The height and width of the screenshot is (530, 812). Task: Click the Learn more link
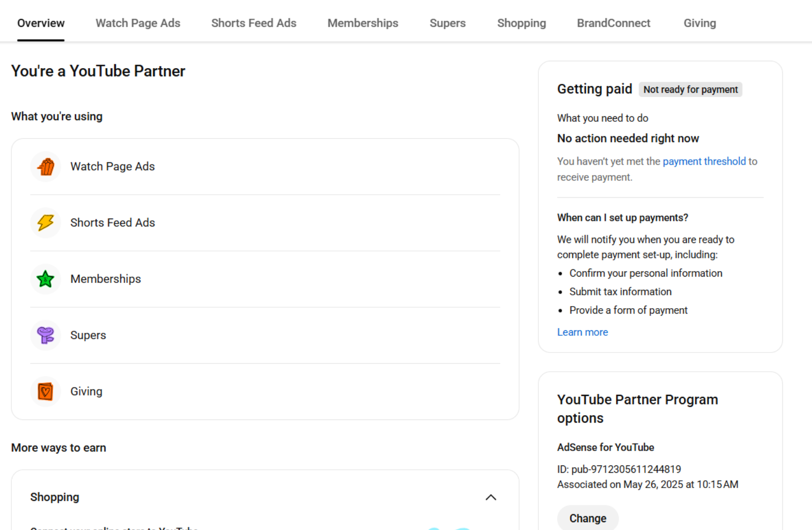[582, 332]
